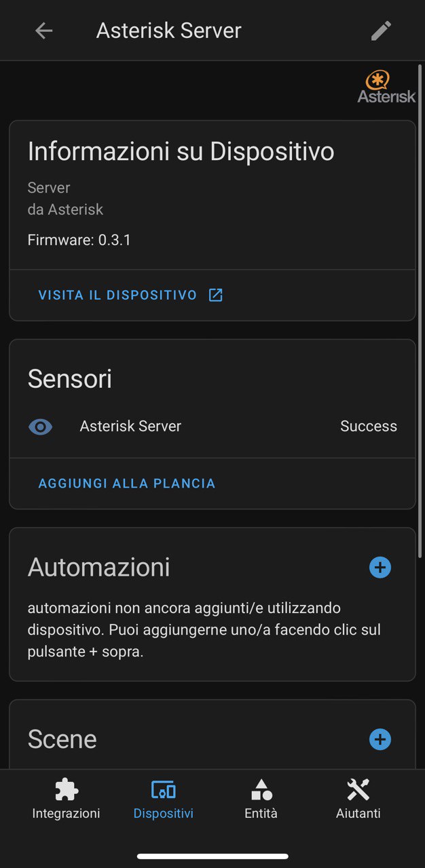Click the Success sensor state value
The image size is (425, 868).
tap(369, 427)
